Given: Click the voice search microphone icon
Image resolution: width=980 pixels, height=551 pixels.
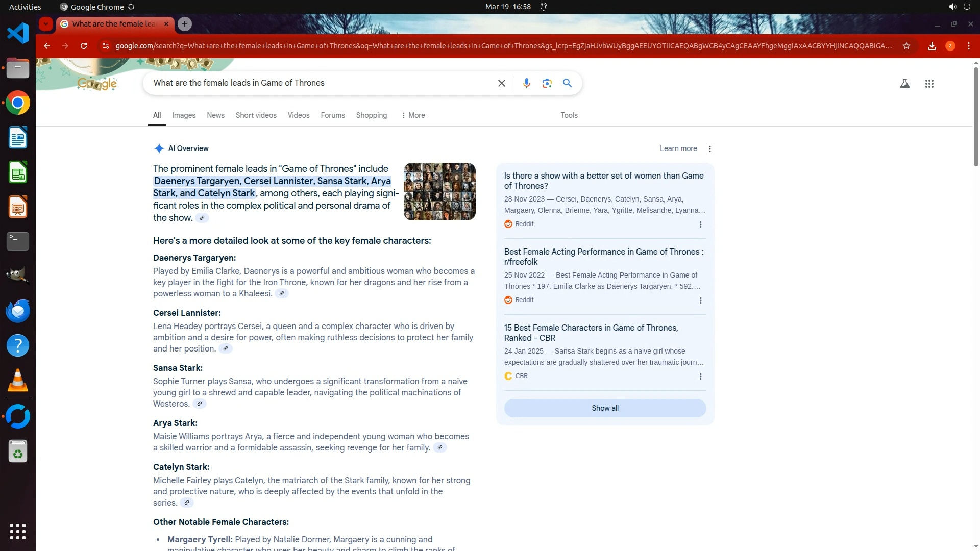Looking at the screenshot, I should [526, 83].
